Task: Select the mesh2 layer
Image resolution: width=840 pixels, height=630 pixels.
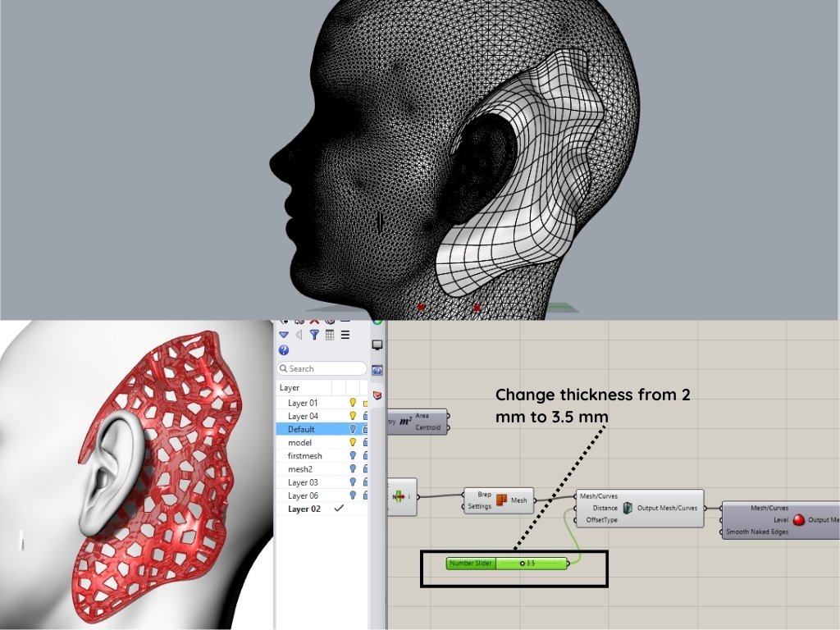Action: pos(300,468)
